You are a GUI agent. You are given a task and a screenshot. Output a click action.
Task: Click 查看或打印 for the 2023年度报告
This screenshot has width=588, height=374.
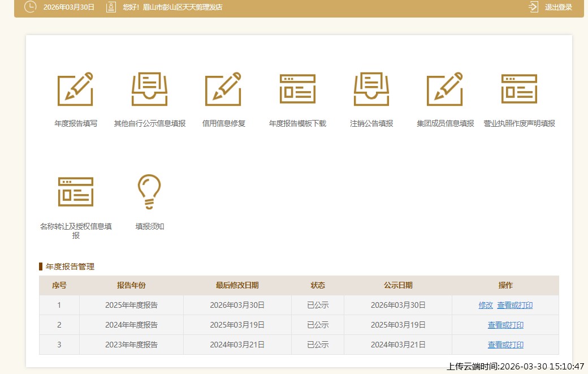[505, 345]
